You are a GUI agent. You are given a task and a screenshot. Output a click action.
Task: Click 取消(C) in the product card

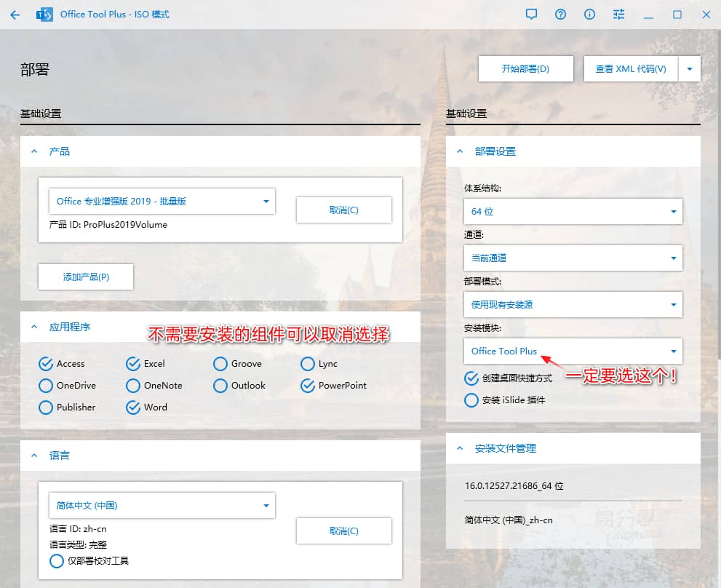pos(344,210)
